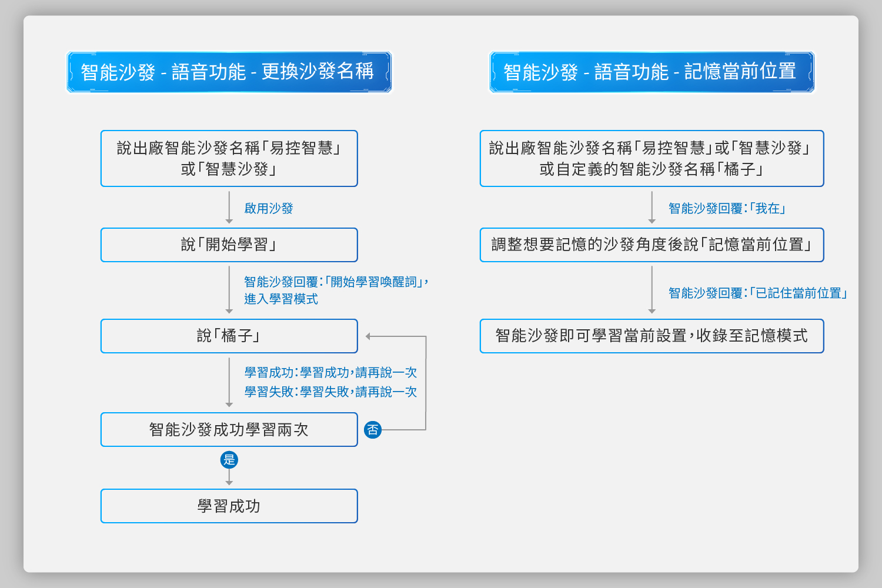Click the 「已記住當前位置」 reply label

coord(758,293)
